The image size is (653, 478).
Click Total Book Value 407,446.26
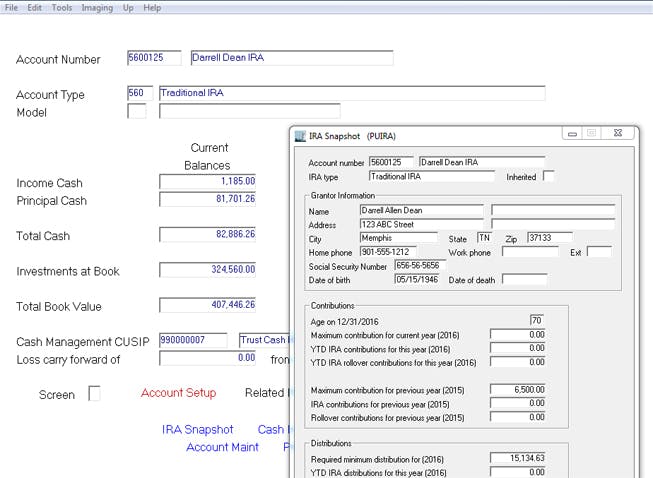(x=207, y=305)
